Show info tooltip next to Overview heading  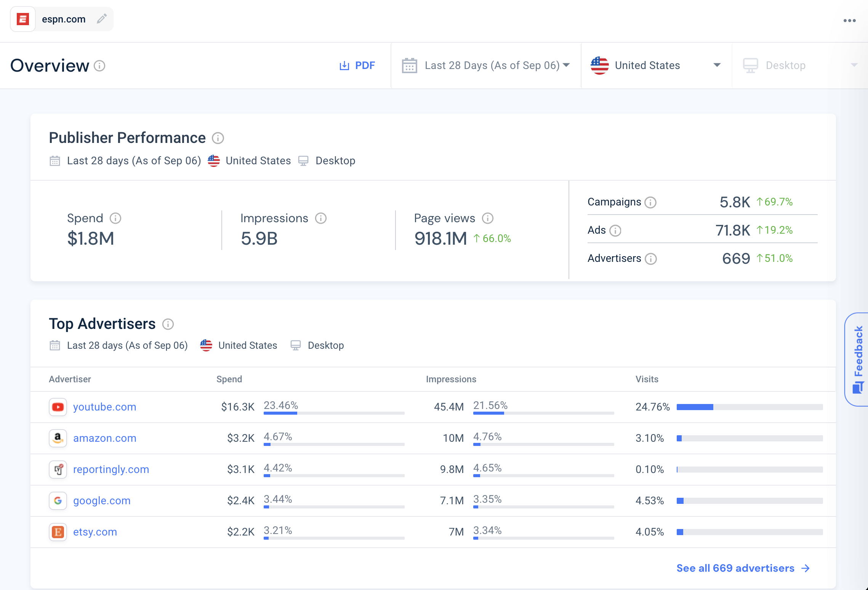click(x=99, y=66)
